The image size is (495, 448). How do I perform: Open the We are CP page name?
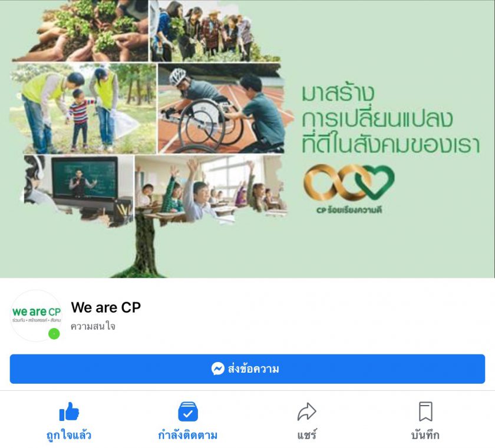point(106,307)
